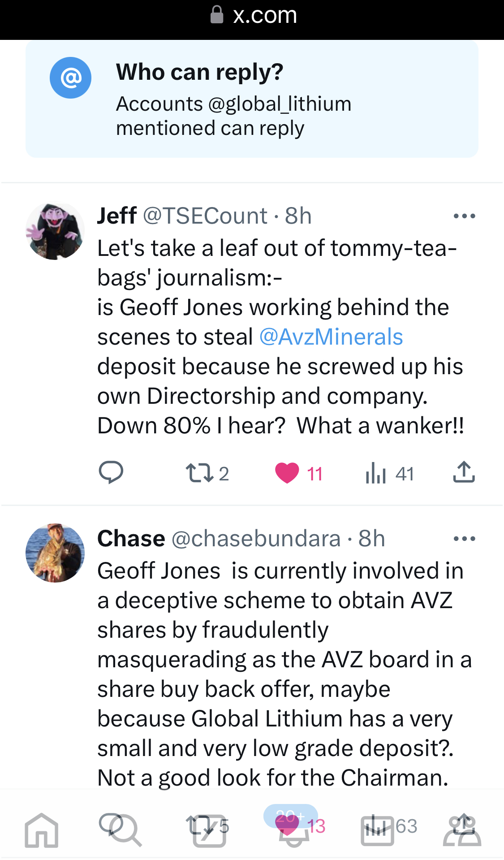Repost Jeff's tweet with 2 reposts
Image resolution: width=504 pixels, height=860 pixels.
(200, 473)
